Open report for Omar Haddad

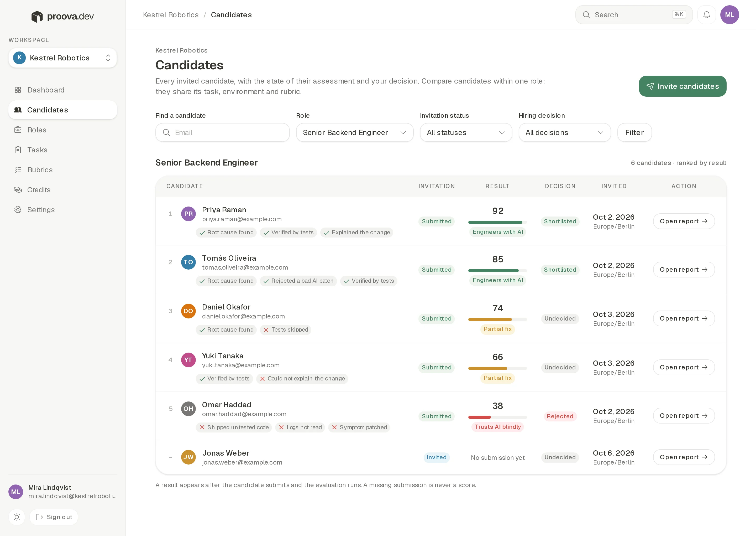684,416
